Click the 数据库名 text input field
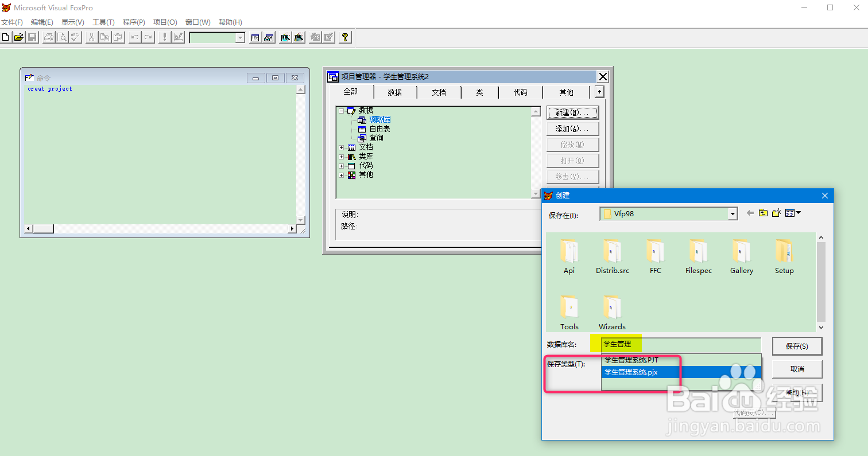The width and height of the screenshot is (868, 456). [x=681, y=345]
